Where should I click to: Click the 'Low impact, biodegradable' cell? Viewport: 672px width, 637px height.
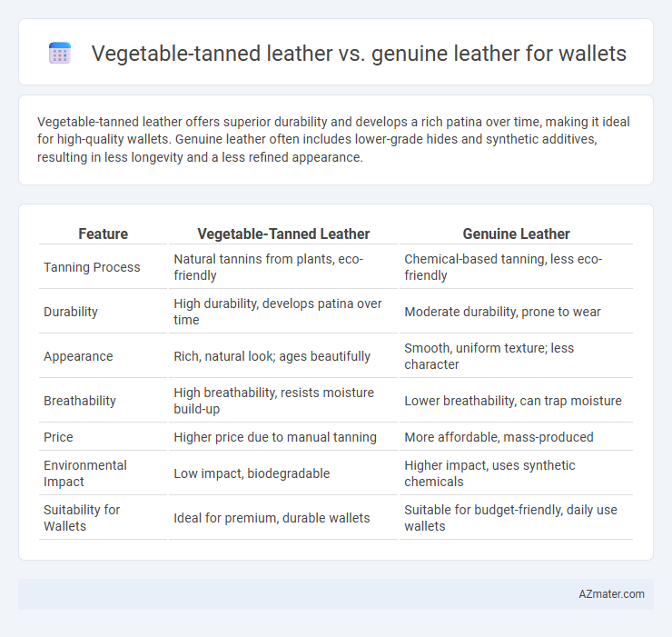click(x=252, y=473)
